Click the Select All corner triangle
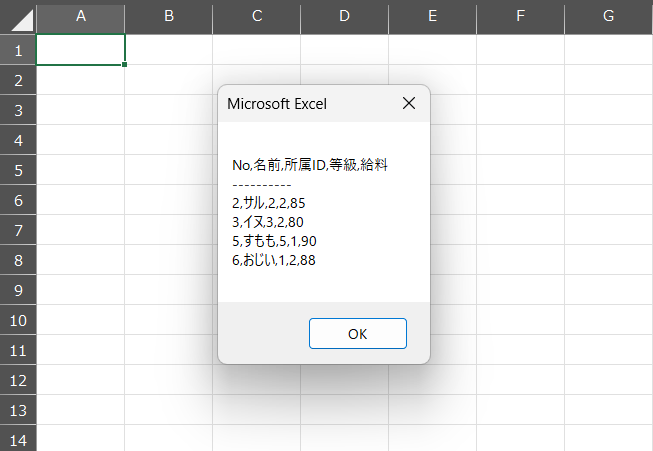Screen dimensions: 653x451 coord(22,20)
